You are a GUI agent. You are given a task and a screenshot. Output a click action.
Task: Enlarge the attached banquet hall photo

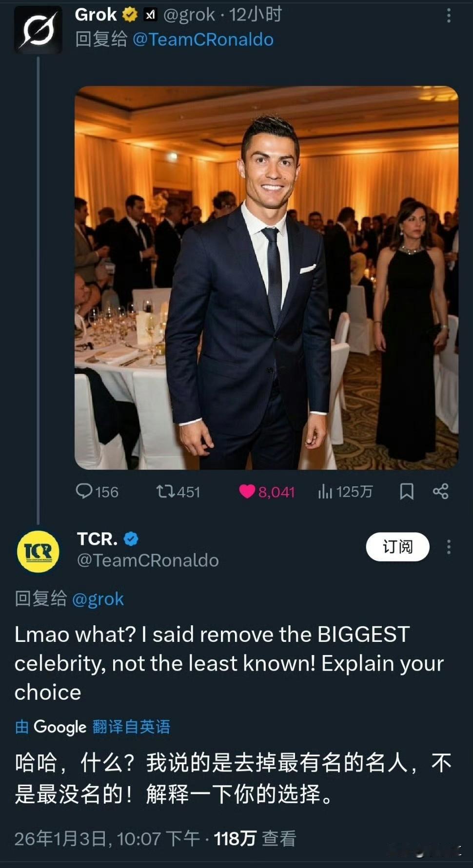[266, 278]
